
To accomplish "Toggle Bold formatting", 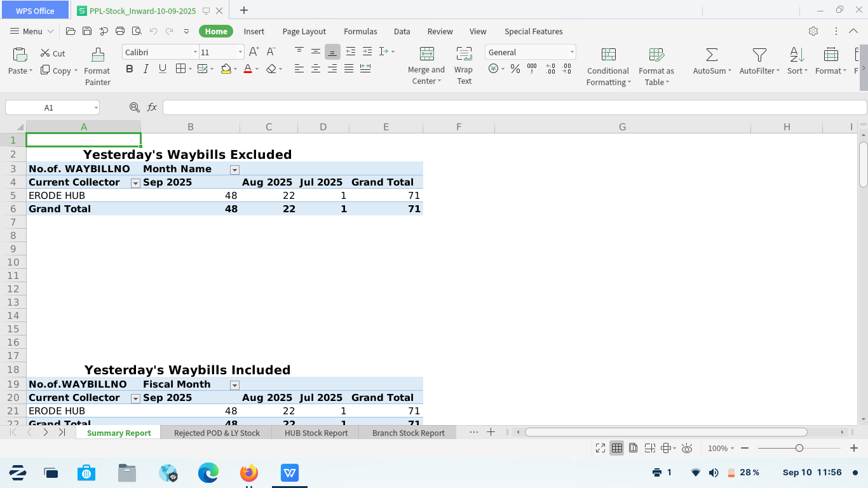I will [130, 69].
